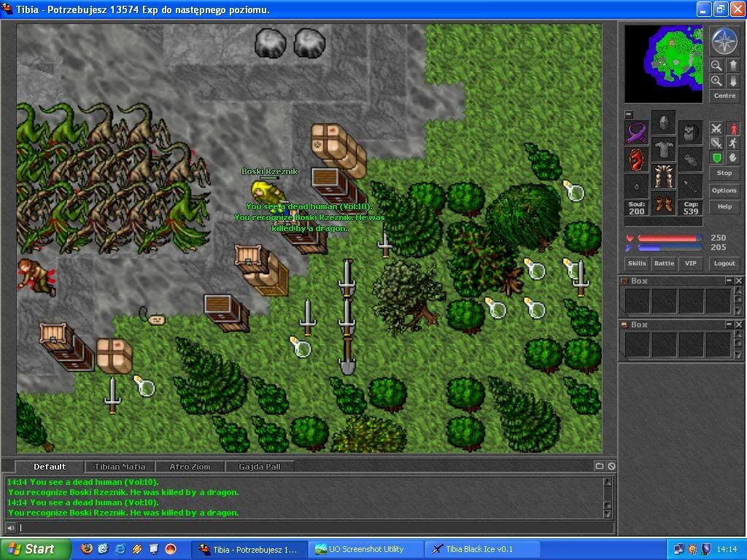
Task: Select the plate legs slot
Action: tap(663, 177)
